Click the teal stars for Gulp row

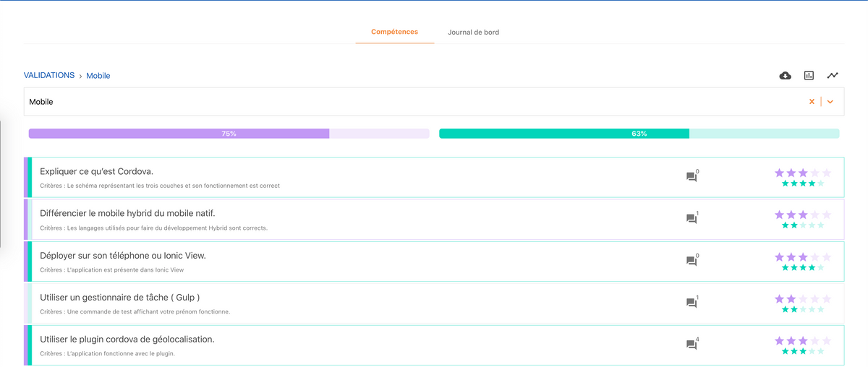point(803,309)
